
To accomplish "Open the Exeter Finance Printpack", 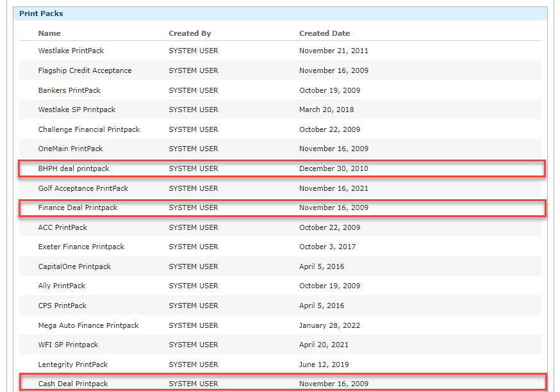I will [x=81, y=247].
